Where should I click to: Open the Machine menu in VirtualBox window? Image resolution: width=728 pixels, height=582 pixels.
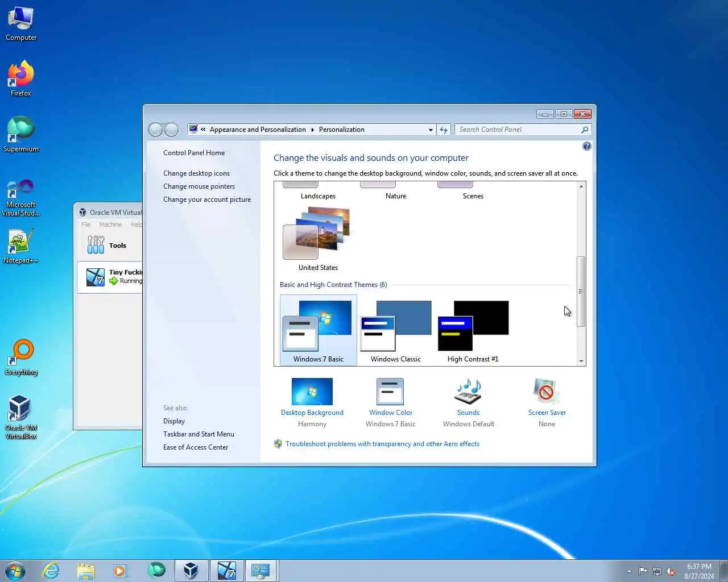click(110, 225)
